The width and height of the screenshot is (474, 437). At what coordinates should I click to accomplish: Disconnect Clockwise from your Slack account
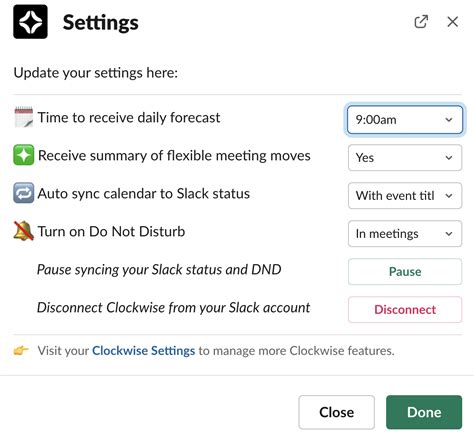pyautogui.click(x=405, y=310)
